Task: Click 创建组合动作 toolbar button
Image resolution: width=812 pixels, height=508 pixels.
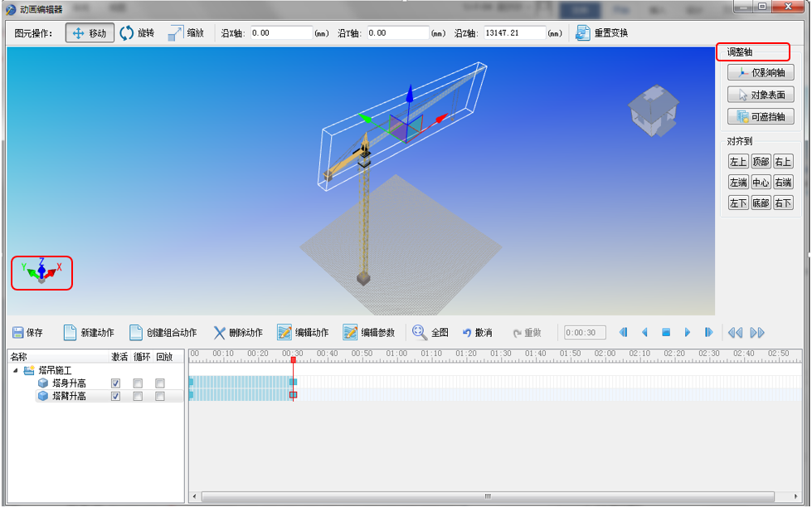Action: 163,332
